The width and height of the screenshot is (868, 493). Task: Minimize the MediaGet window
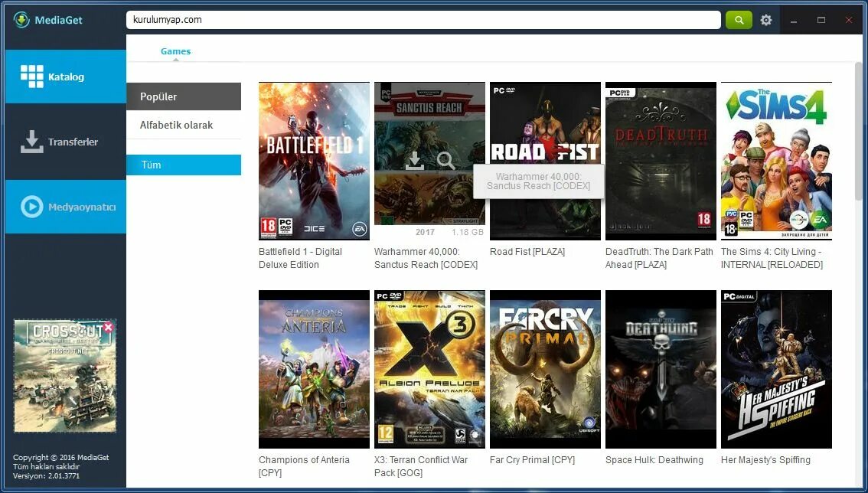[794, 20]
